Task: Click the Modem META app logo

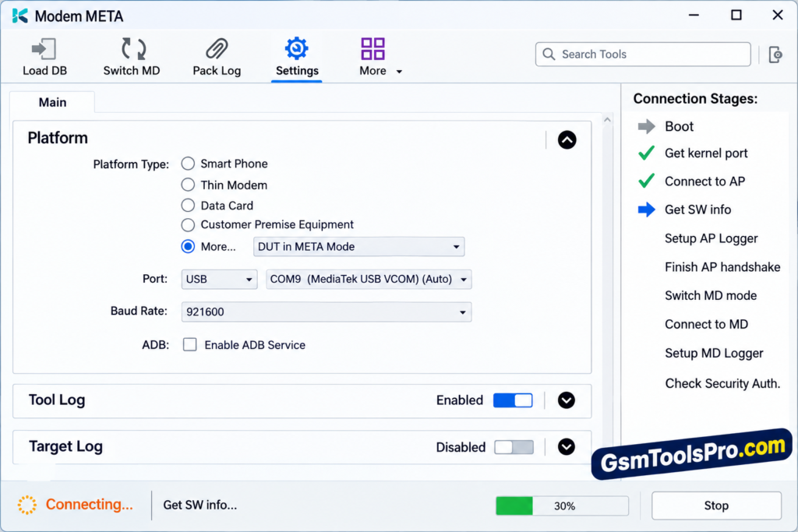Action: click(19, 16)
